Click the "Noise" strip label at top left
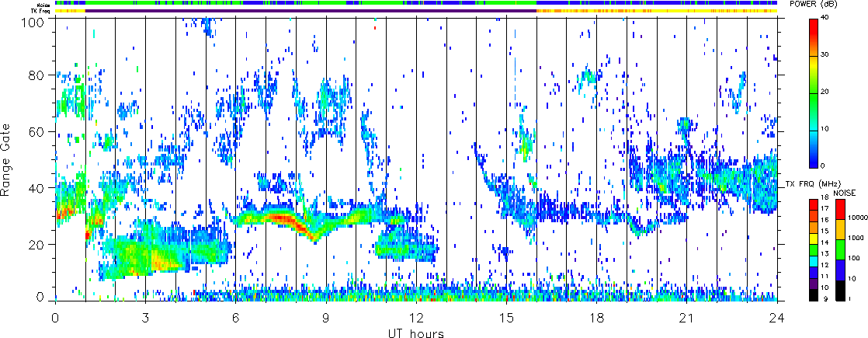868x338 pixels. (x=45, y=5)
